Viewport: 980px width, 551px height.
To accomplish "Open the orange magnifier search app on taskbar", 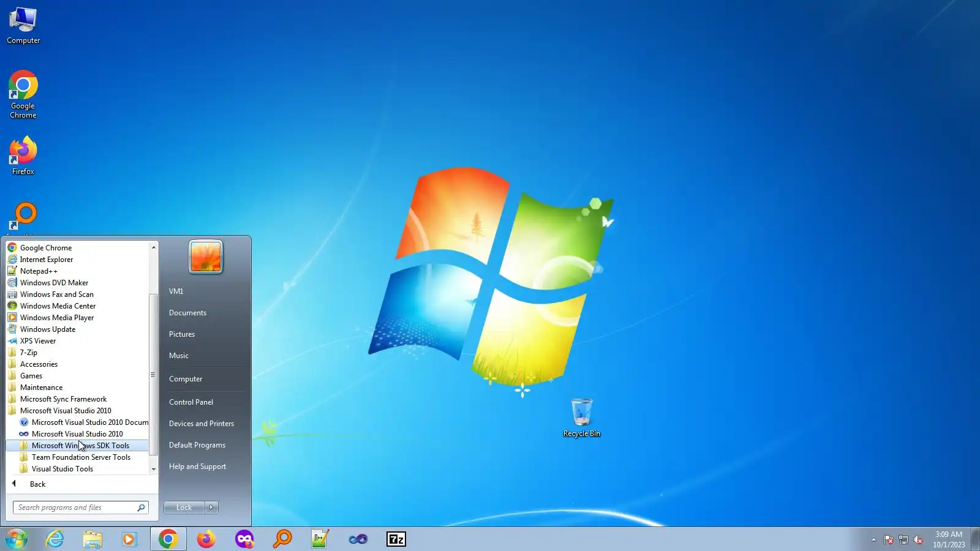I will click(x=282, y=539).
